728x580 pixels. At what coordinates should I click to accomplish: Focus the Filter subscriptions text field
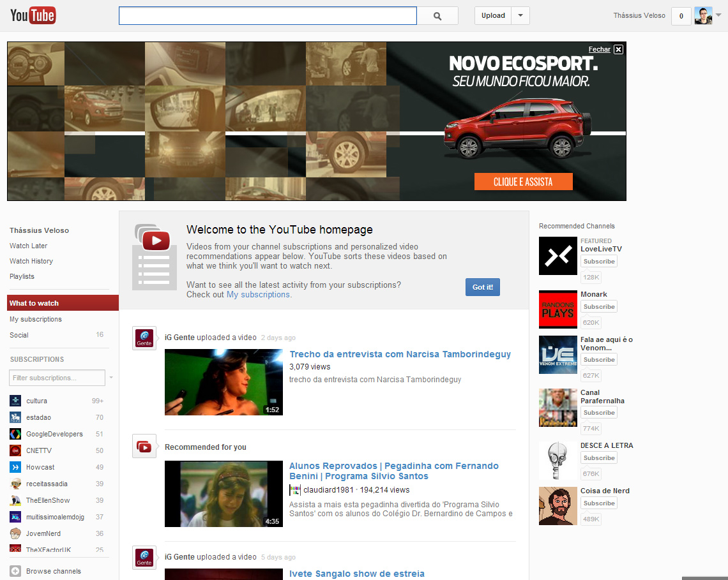tap(57, 378)
